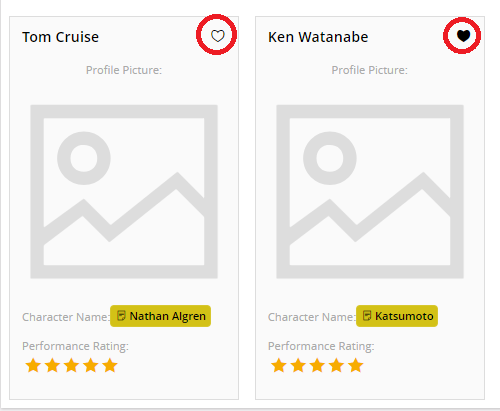500x411 pixels.
Task: Select Ken Watanabe's profile picture placeholder
Action: pos(370,192)
